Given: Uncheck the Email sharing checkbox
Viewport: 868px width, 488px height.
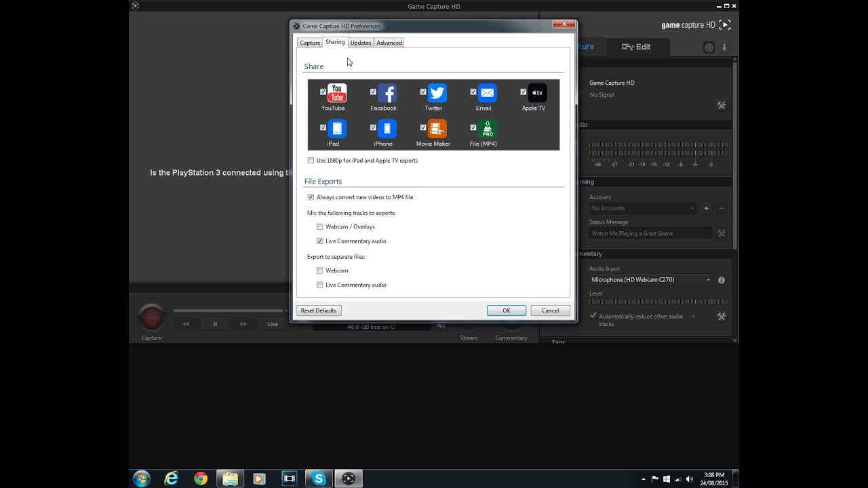Looking at the screenshot, I should (x=473, y=91).
